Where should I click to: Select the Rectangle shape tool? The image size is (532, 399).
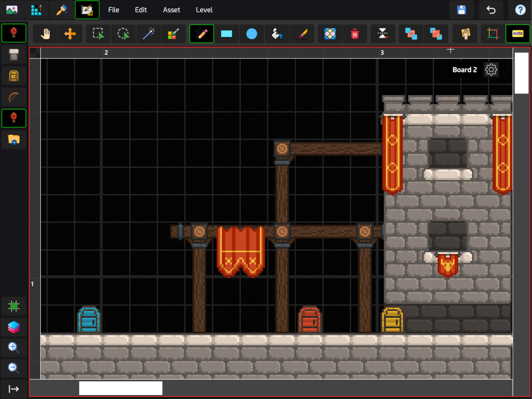point(226,34)
